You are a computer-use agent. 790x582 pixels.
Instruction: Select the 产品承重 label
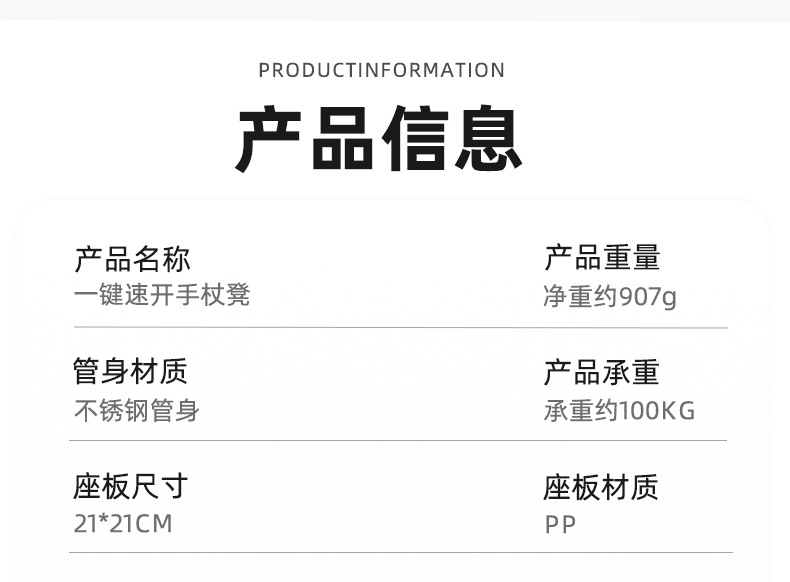602,372
